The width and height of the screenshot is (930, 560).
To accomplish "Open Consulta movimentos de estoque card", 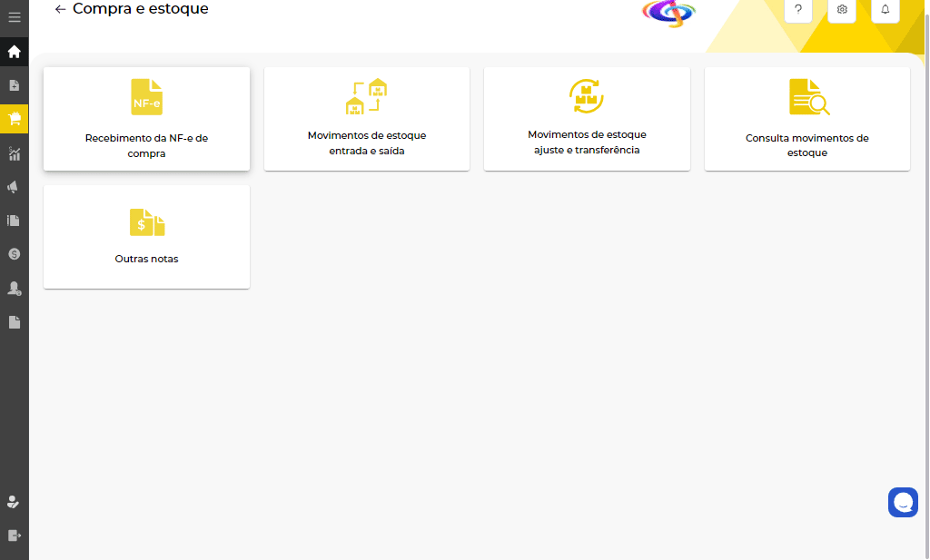I will point(807,119).
